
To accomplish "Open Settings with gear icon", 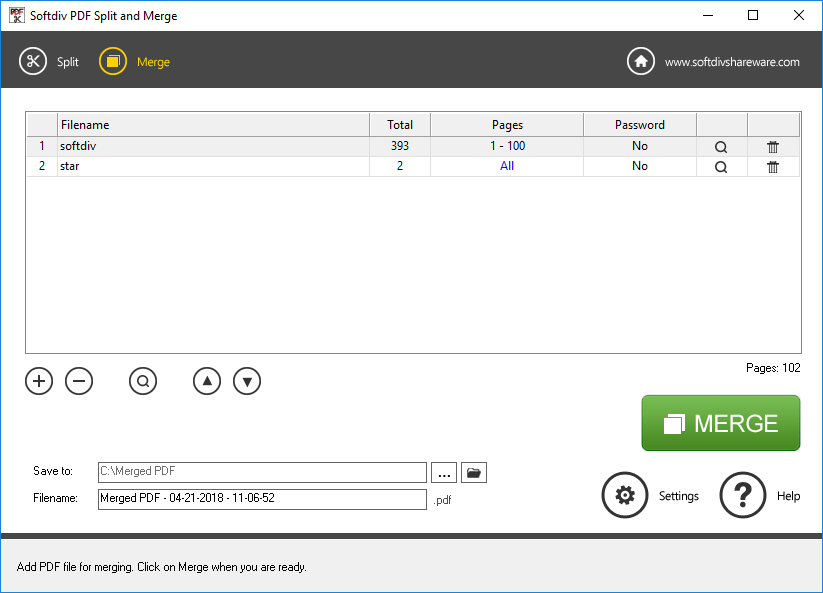I will 625,496.
